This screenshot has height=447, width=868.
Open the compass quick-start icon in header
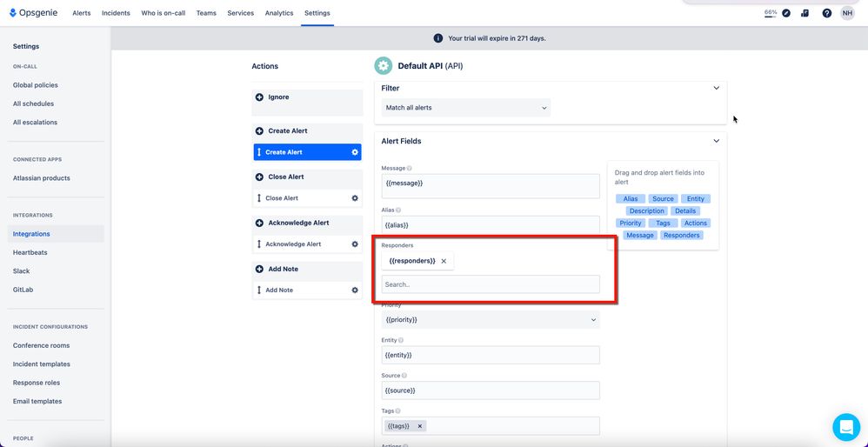[x=786, y=13]
